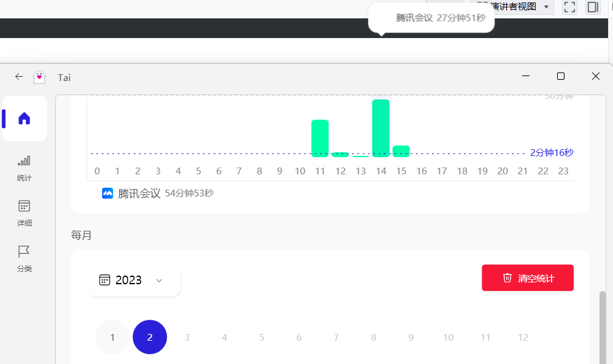This screenshot has height=364, width=613.
Task: Click the vertical scrollbar thumb in Tai
Action: [x=603, y=327]
